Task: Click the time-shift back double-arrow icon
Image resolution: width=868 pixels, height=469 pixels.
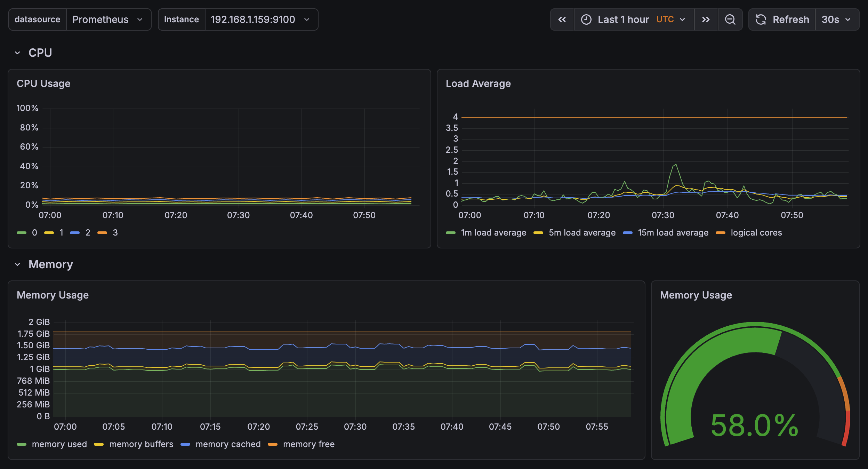Action: 562,19
